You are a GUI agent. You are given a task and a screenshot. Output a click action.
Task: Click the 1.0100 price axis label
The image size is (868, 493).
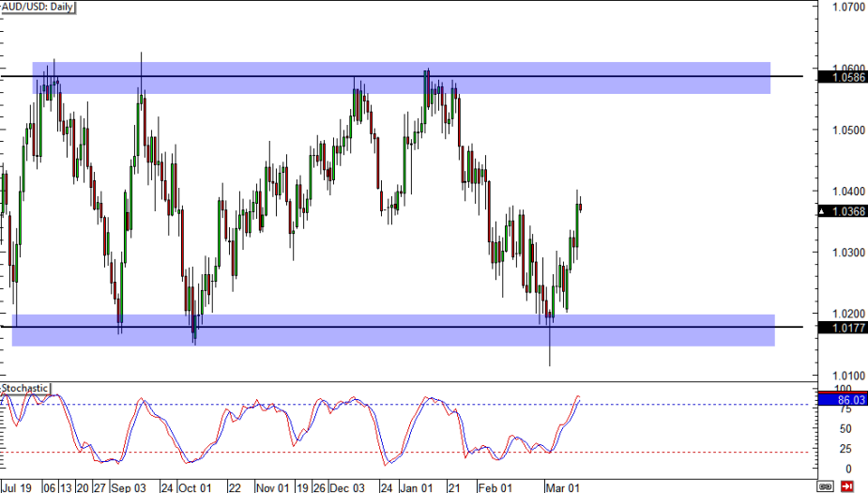click(848, 376)
